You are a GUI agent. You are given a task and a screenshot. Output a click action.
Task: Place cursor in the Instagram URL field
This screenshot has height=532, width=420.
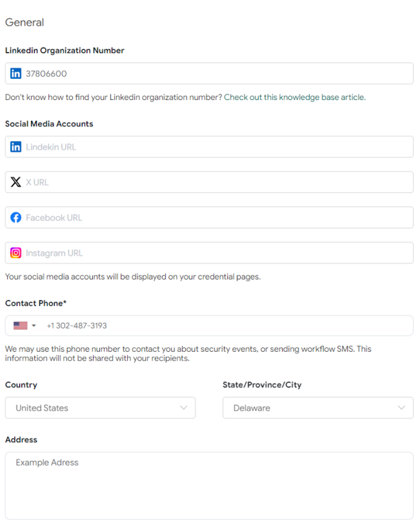pos(129,252)
